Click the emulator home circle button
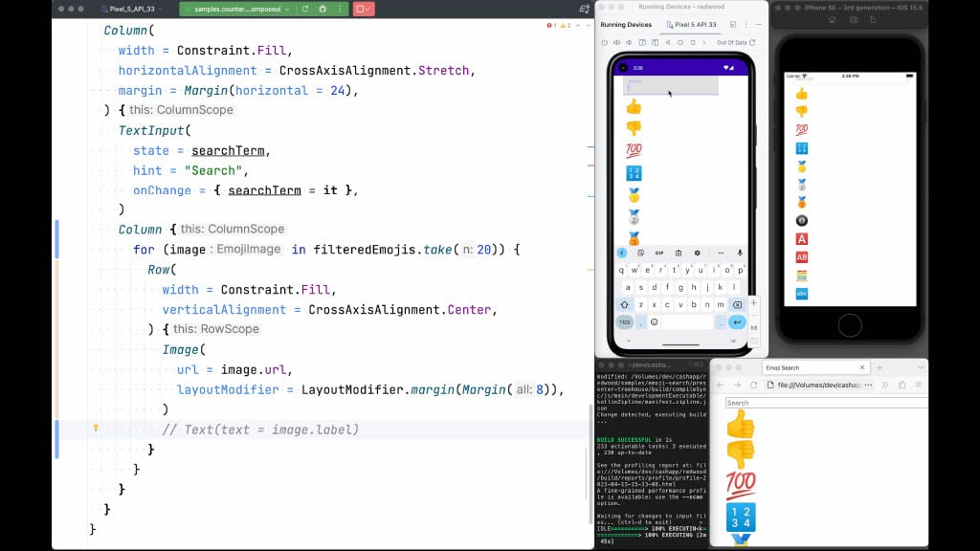The height and width of the screenshot is (551, 980). [x=680, y=42]
